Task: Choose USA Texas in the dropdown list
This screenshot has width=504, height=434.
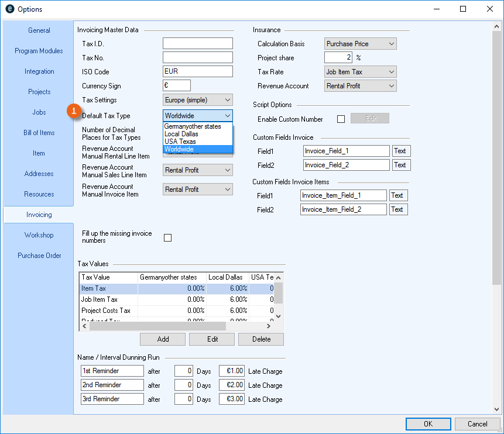Action: pos(180,142)
